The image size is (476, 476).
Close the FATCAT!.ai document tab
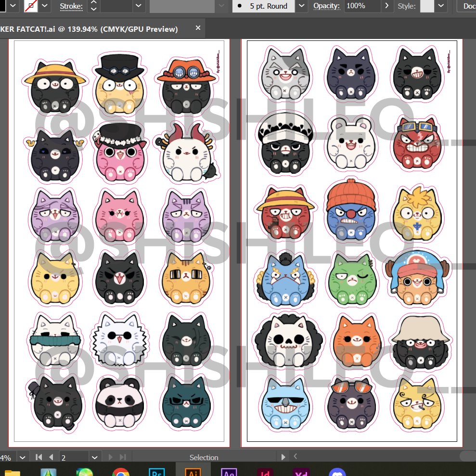(x=198, y=28)
